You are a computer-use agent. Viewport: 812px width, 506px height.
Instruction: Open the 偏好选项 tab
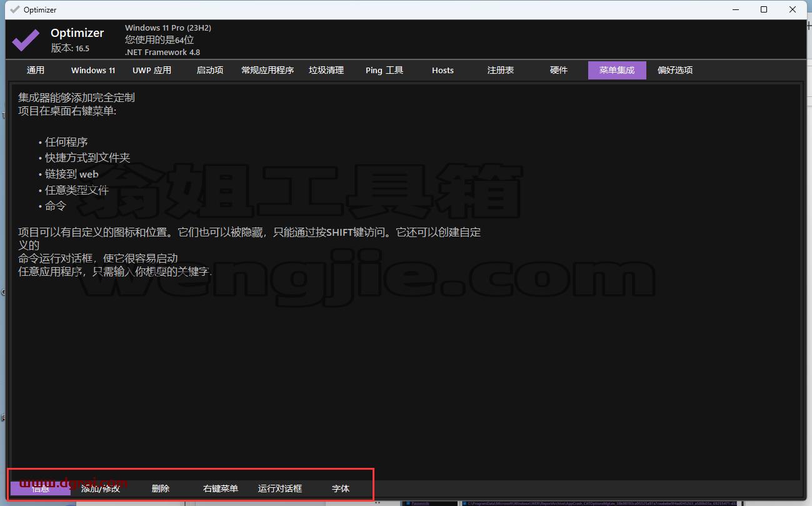coord(675,70)
